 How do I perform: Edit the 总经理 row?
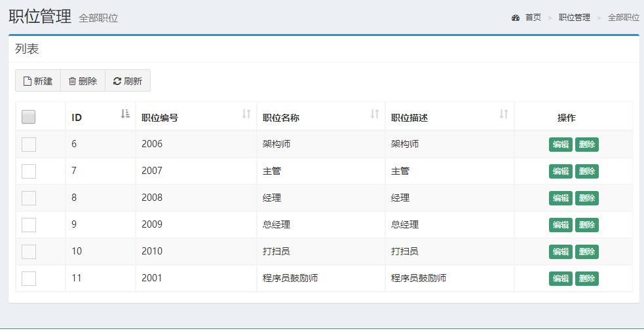point(561,225)
